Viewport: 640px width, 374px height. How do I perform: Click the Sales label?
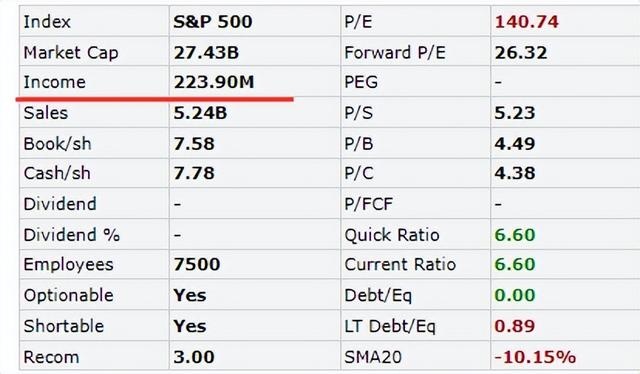[x=46, y=113]
